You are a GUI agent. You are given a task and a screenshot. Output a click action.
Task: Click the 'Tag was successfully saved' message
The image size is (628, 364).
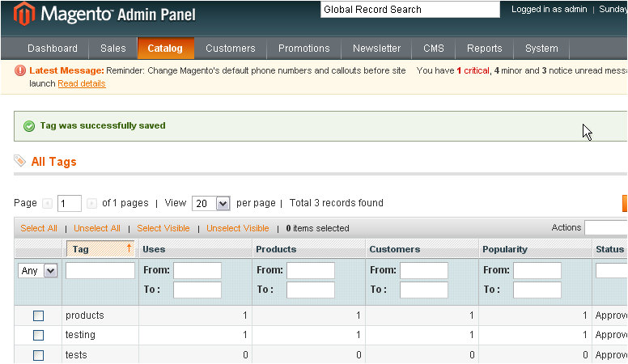[x=103, y=125]
